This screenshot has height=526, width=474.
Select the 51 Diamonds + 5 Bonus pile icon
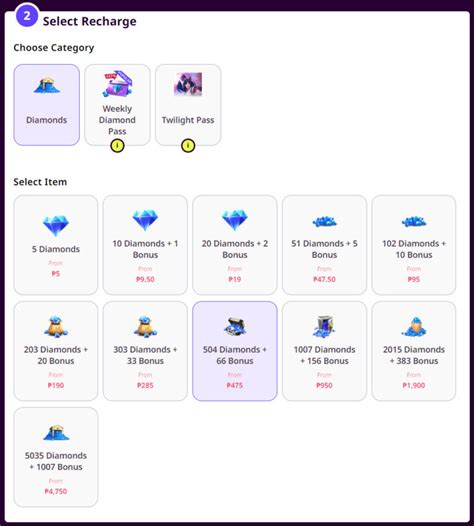coord(324,222)
